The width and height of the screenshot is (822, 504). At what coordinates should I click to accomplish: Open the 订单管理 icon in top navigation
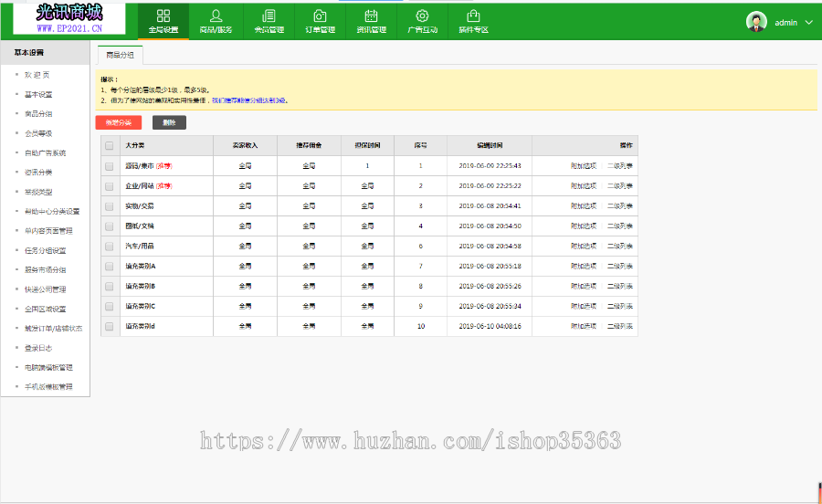320,16
